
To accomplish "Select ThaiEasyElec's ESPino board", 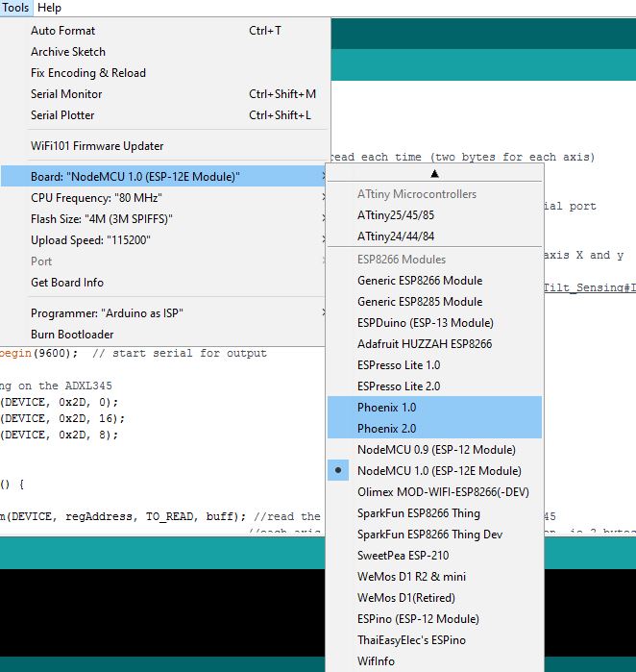I will click(x=434, y=640).
